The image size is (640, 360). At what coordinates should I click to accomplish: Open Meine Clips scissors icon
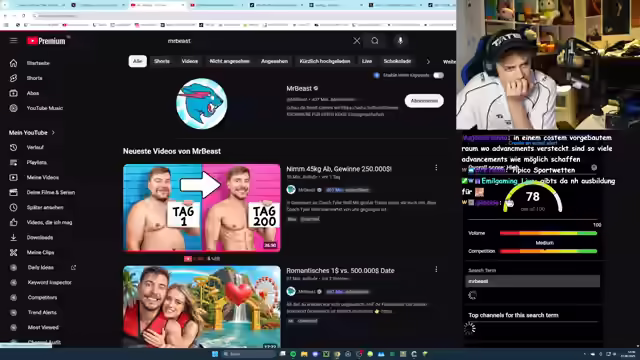click(x=13, y=252)
